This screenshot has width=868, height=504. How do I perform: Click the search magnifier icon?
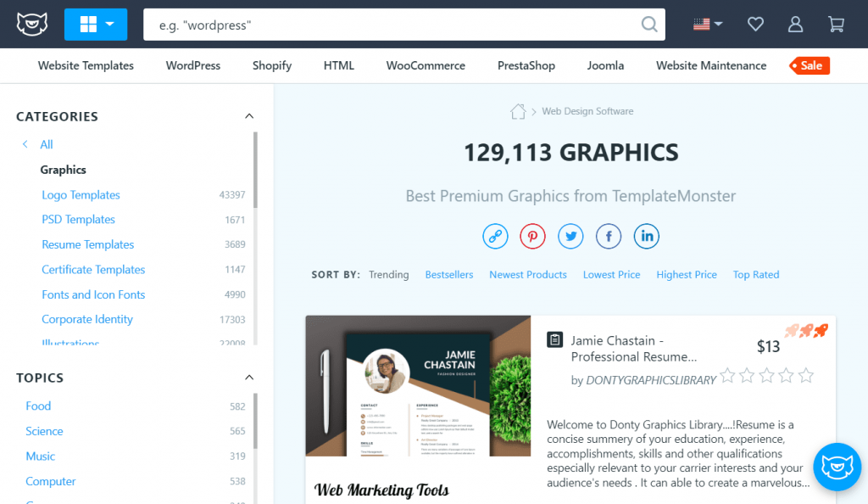tap(649, 25)
